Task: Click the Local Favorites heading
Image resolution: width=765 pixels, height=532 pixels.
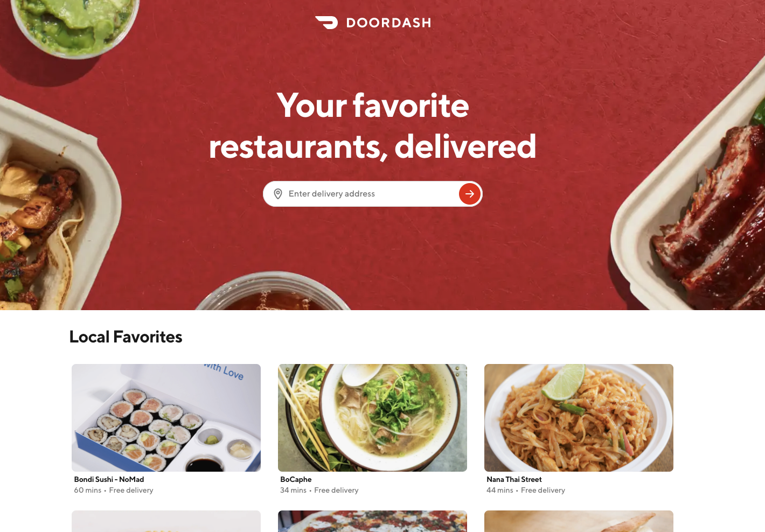Action: [x=126, y=337]
